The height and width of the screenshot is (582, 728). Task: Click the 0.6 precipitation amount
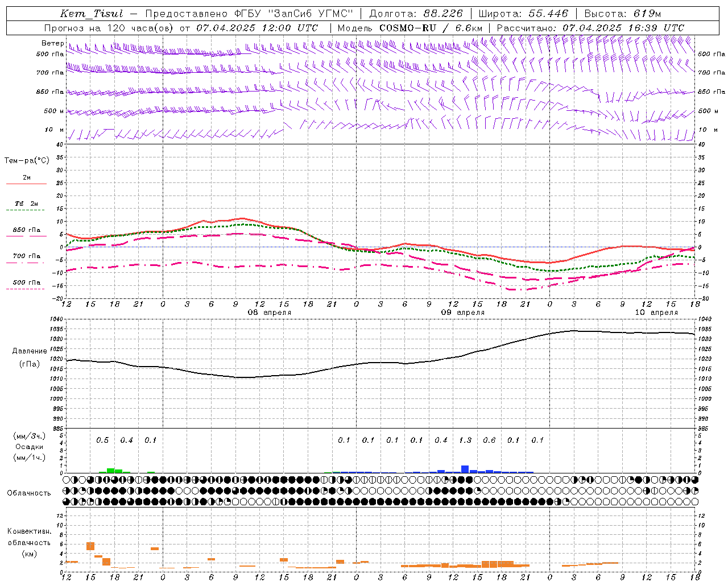(x=489, y=440)
